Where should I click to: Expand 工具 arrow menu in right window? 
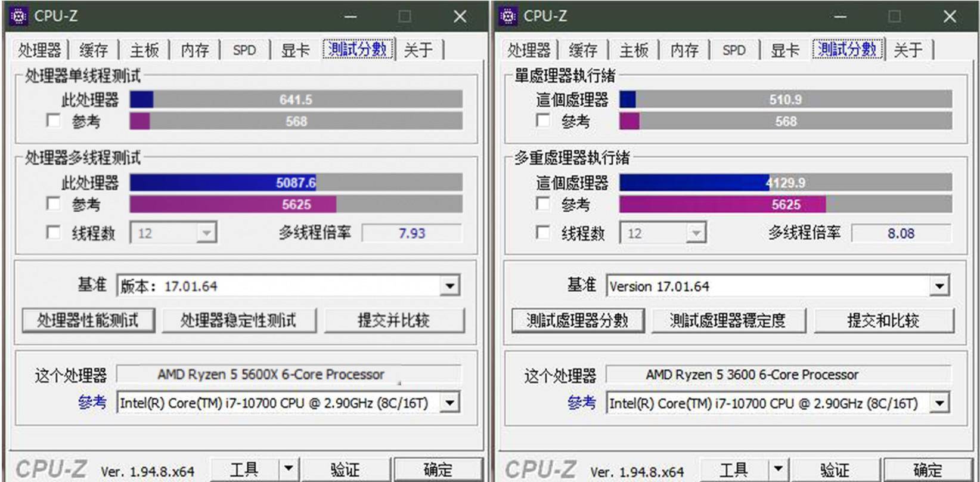pos(778,469)
